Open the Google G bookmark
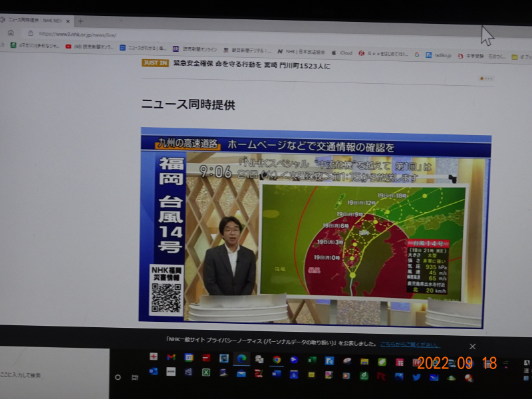The height and width of the screenshot is (399, 532). 417,55
